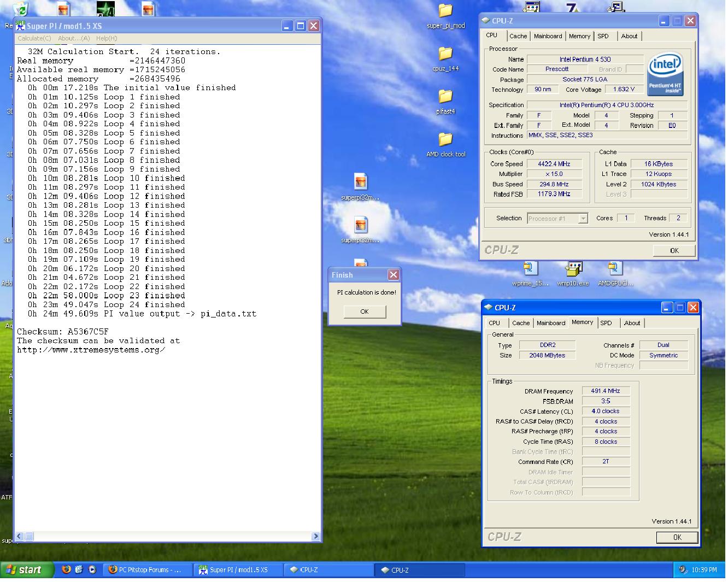Click the Level 2 cache value 1024 KBytes
The height and width of the screenshot is (582, 728).
pos(659,184)
